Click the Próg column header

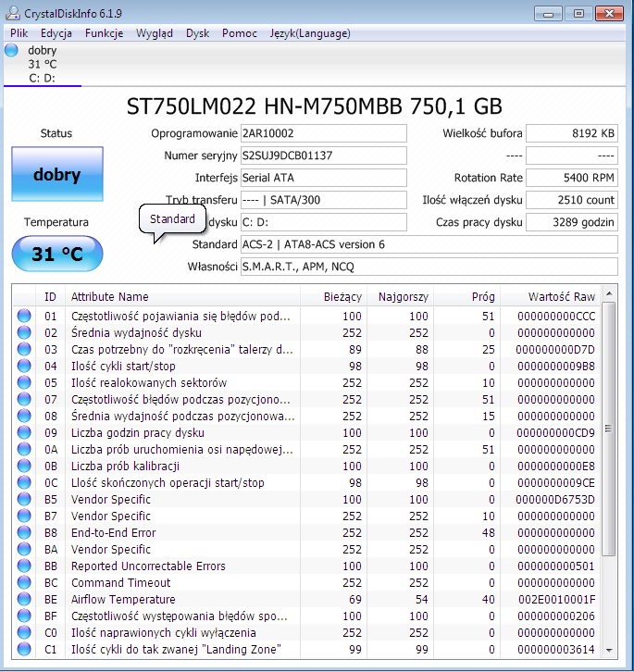pos(466,296)
